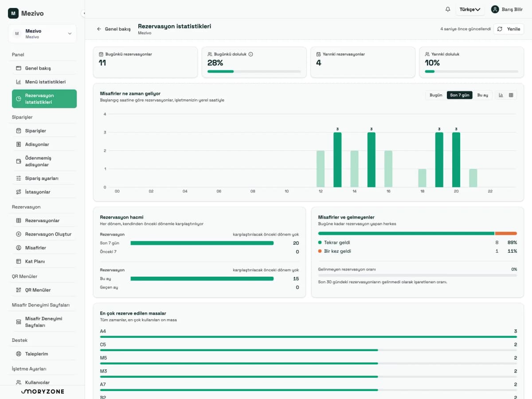This screenshot has height=399, width=532.
Task: Collapse the sidebar with the chevron
Action: [83, 13]
